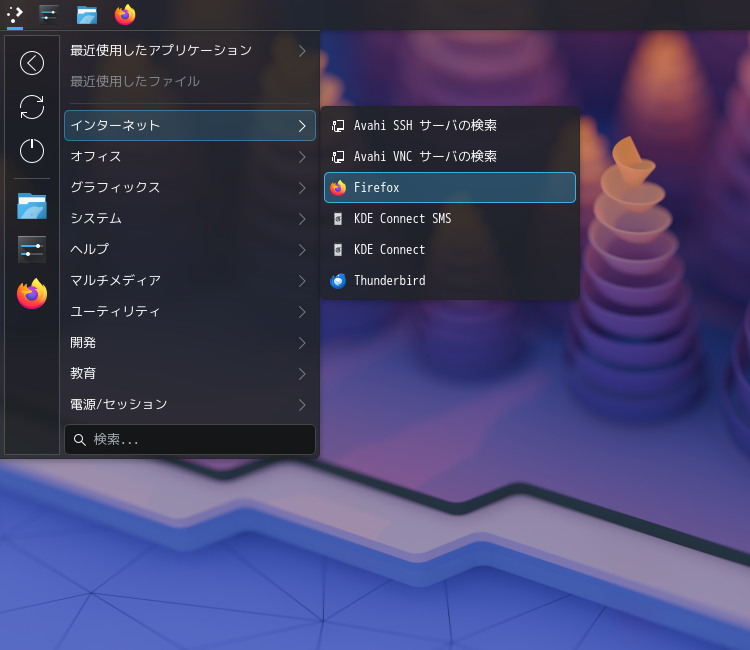Click the magnifier icon in search box
Viewport: 750px width, 650px height.
pos(79,440)
